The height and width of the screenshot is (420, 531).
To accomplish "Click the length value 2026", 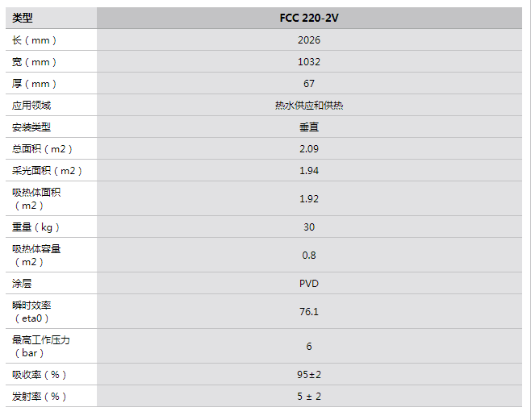I will (x=308, y=40).
